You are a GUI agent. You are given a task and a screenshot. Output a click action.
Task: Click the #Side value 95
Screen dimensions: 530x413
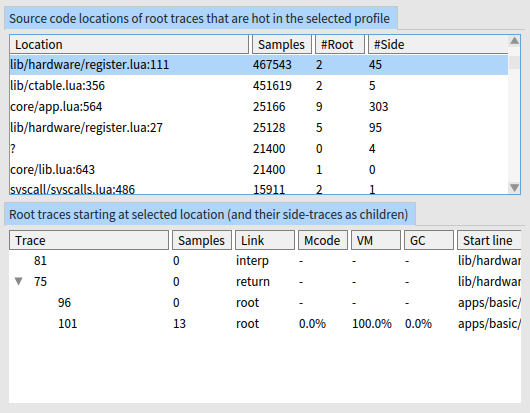click(375, 127)
